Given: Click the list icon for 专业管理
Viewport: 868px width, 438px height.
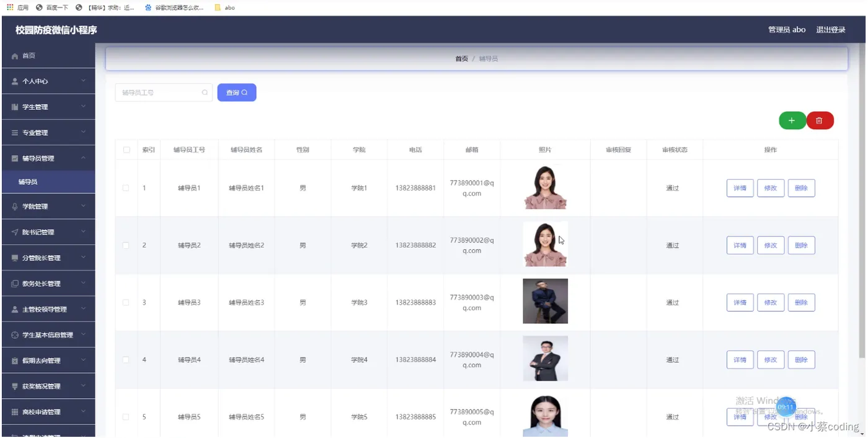Looking at the screenshot, I should (15, 133).
